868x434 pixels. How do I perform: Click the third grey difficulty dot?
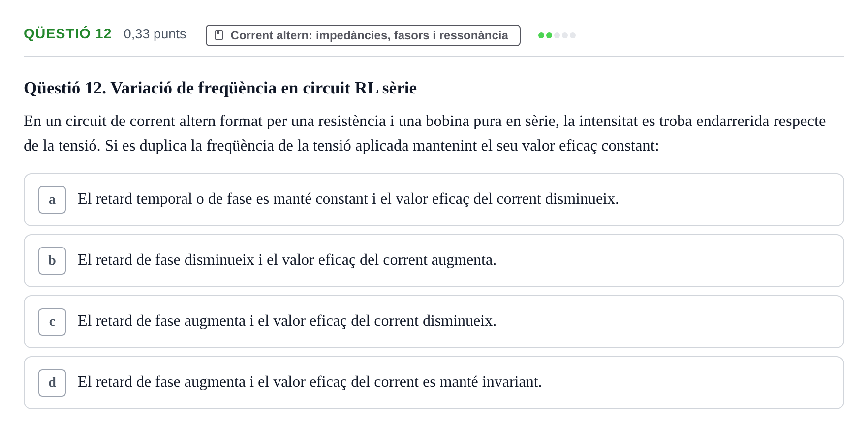click(x=557, y=35)
